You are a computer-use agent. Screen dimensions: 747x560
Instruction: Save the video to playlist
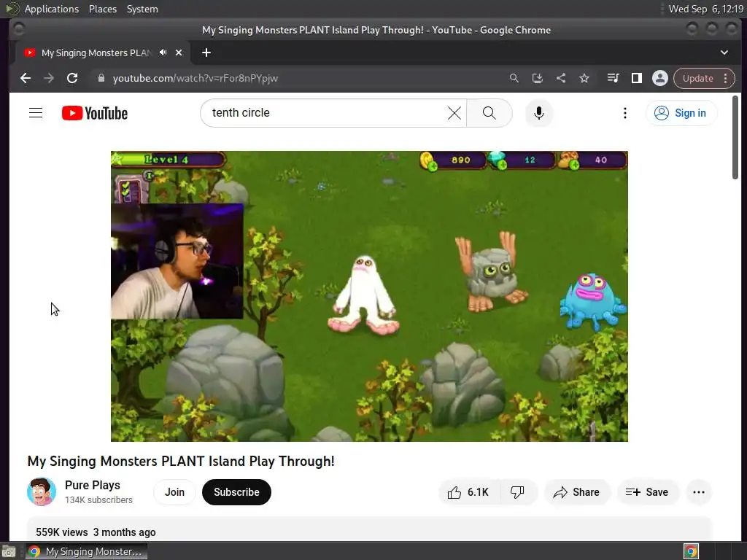[647, 492]
